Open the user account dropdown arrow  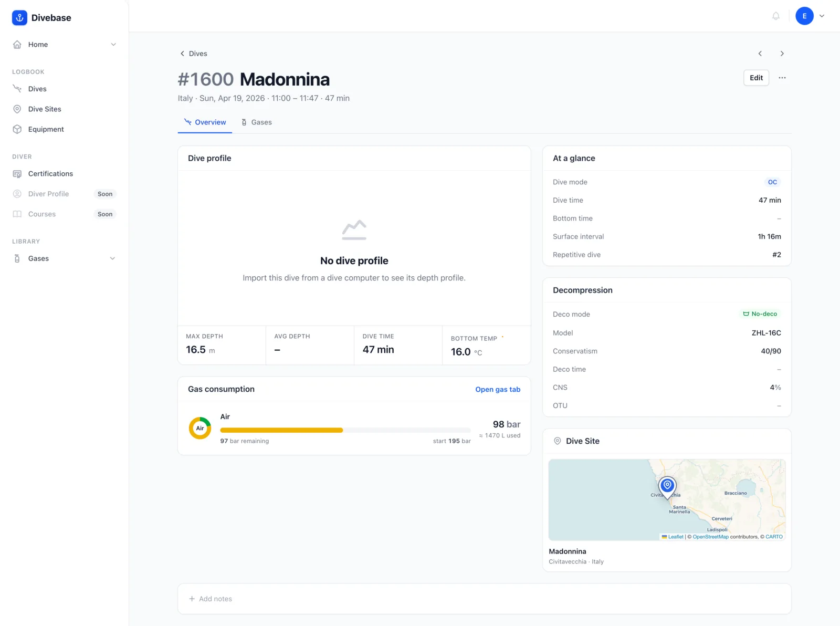tap(822, 16)
